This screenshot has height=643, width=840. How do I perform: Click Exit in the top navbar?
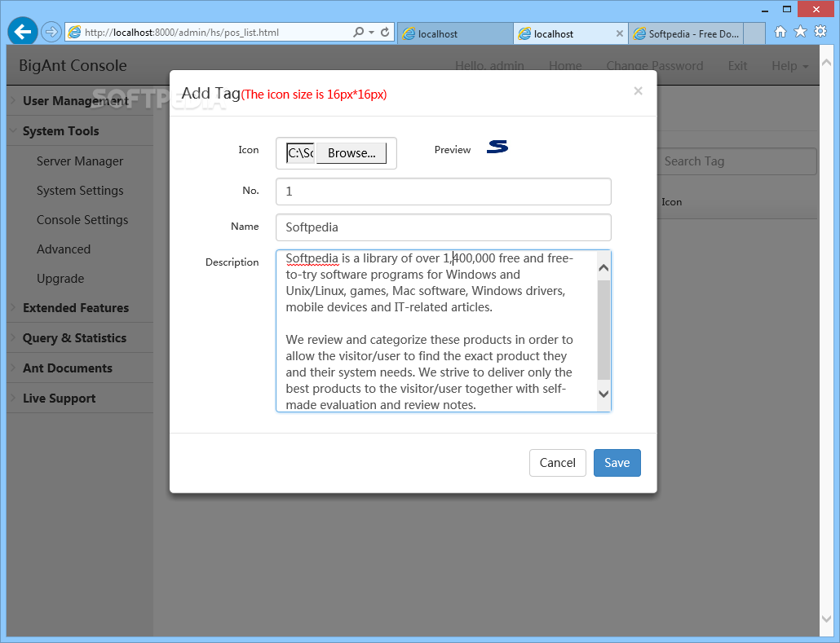[737, 66]
